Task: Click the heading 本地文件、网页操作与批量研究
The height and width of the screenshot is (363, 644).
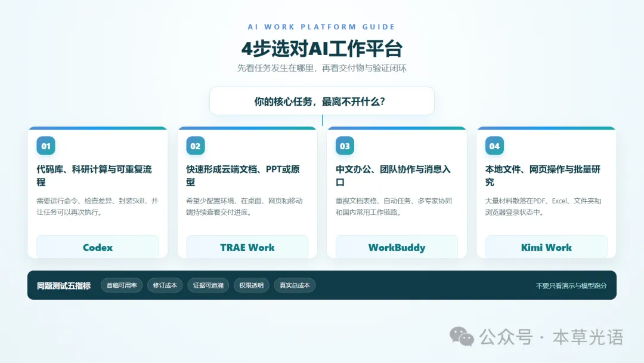Action: click(543, 176)
